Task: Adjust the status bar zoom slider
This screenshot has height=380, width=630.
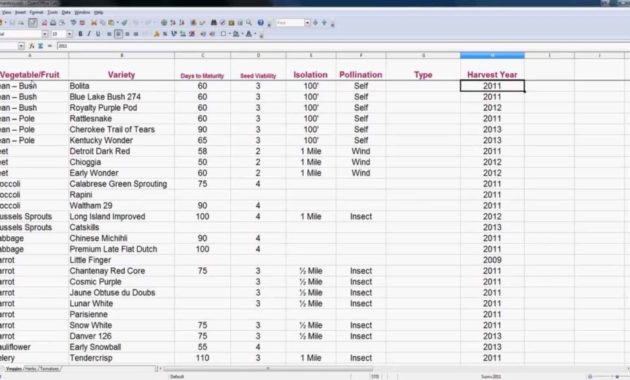Action: [x=617, y=376]
